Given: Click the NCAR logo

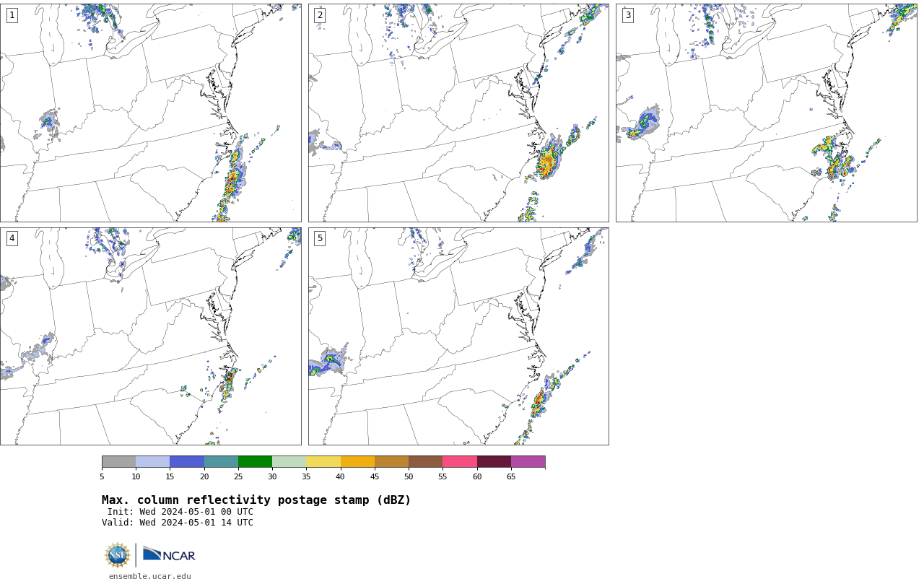Looking at the screenshot, I should (x=169, y=554).
